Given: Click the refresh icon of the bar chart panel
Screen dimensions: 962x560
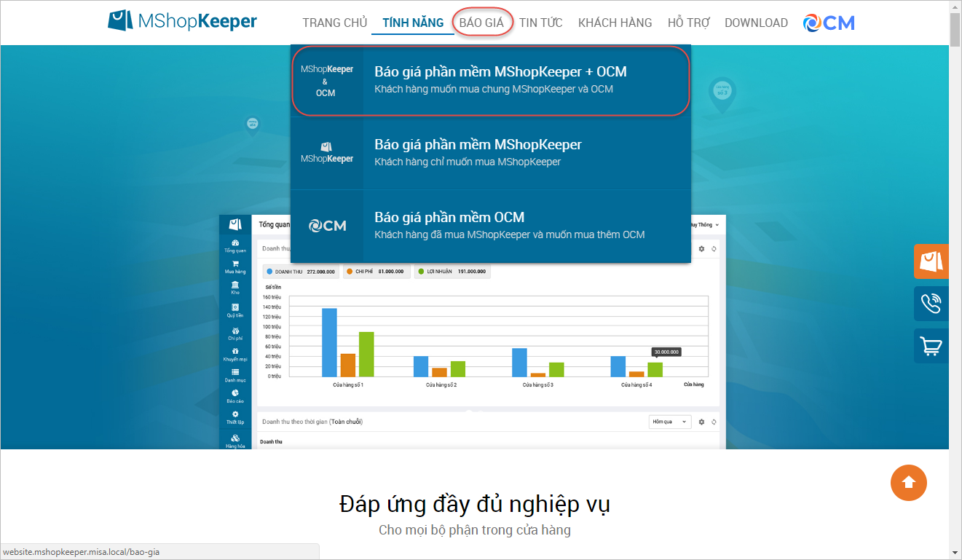Looking at the screenshot, I should point(714,248).
